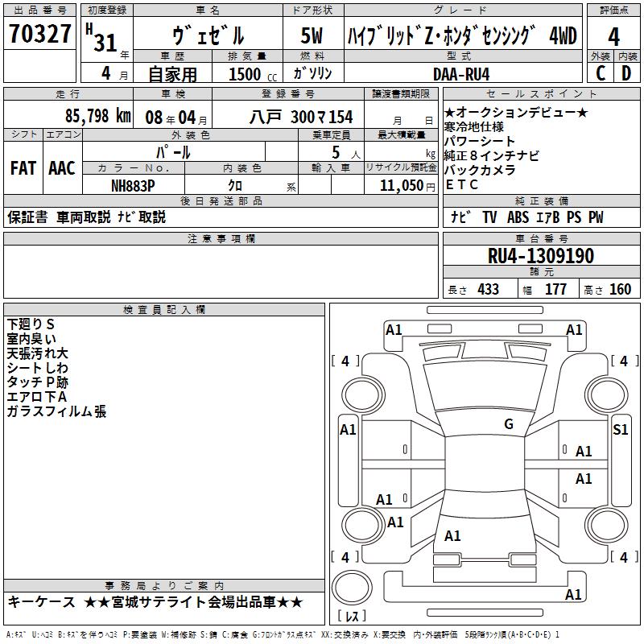
Task: Select the width value 177
Action: 555,289
